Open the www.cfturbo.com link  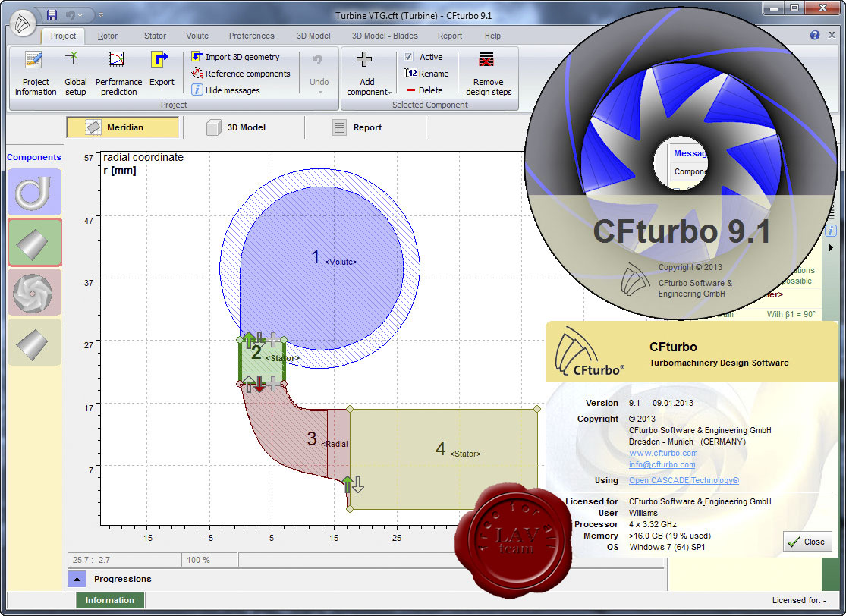click(x=663, y=453)
